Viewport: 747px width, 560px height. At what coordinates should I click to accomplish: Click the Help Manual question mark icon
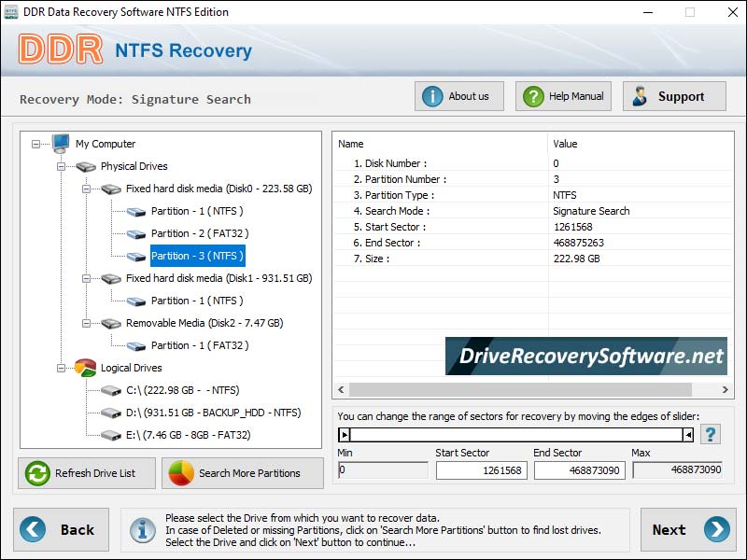[x=533, y=97]
